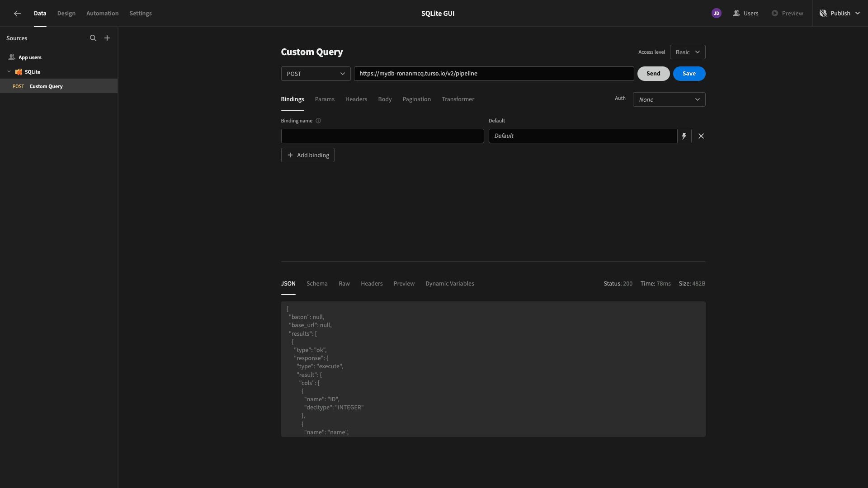Image resolution: width=868 pixels, height=488 pixels.
Task: Go to the Design tab
Action: (66, 14)
